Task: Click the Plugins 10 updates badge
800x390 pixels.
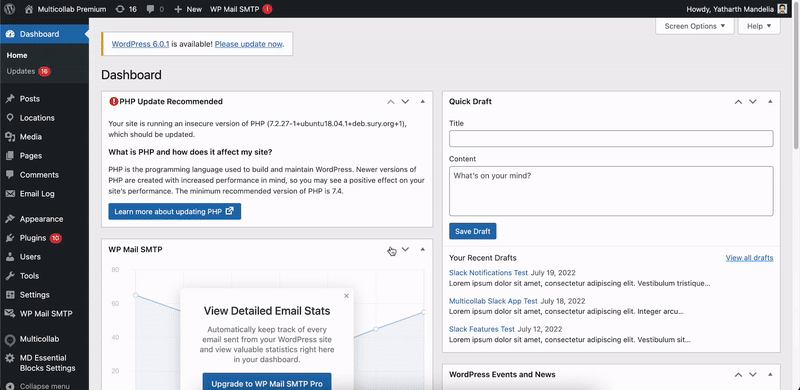Action: (56, 238)
